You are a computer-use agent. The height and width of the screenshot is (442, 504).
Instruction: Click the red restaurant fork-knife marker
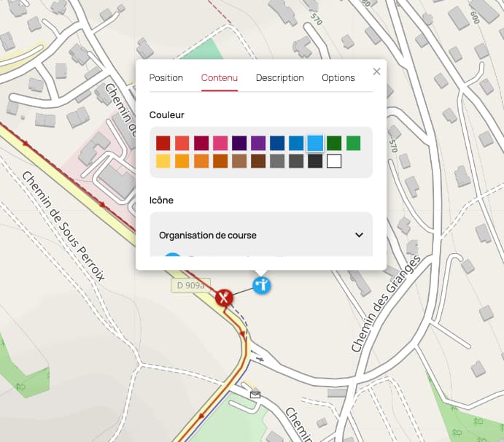(224, 298)
